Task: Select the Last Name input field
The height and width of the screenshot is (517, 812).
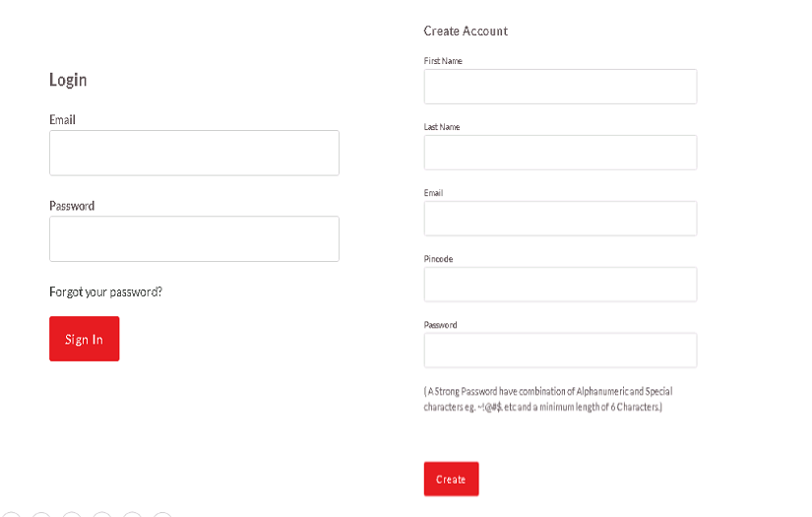Action: coord(560,153)
